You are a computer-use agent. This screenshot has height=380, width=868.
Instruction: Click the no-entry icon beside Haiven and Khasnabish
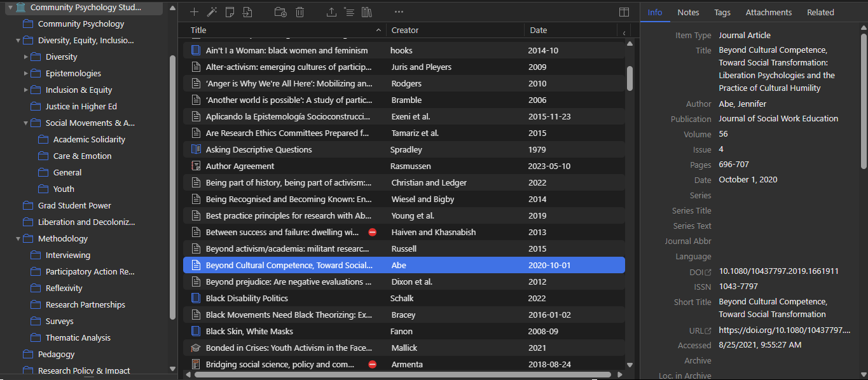tap(373, 232)
